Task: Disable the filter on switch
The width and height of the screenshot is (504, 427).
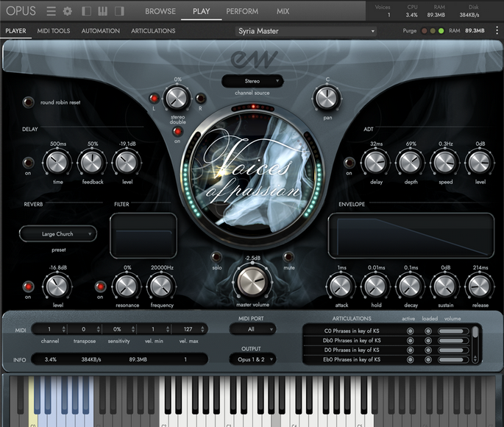Action: 100,286
